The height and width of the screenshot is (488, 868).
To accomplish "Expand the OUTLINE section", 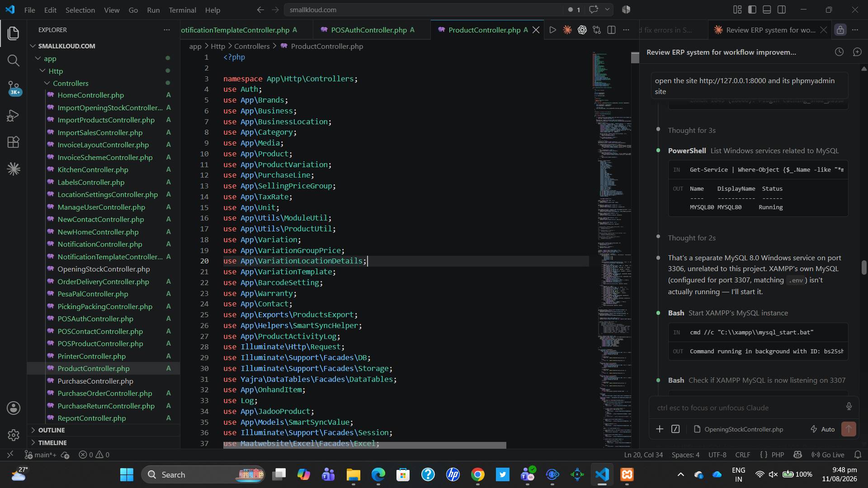I will coord(51,430).
